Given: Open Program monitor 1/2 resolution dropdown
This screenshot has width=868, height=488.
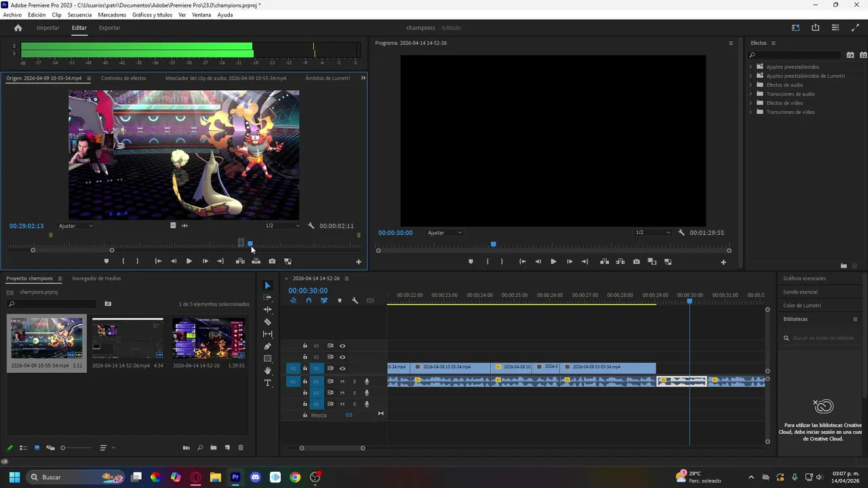Looking at the screenshot, I should pos(652,232).
